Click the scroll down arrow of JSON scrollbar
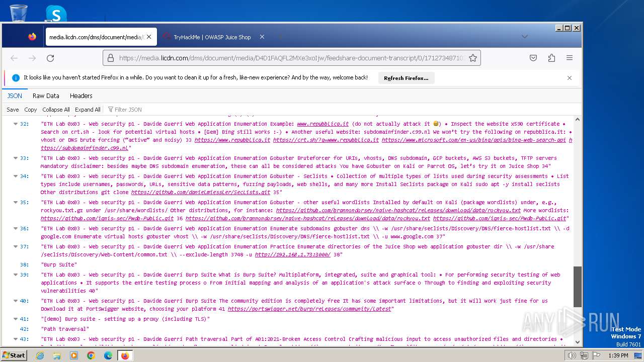This screenshot has width=644, height=362. pos(577,342)
